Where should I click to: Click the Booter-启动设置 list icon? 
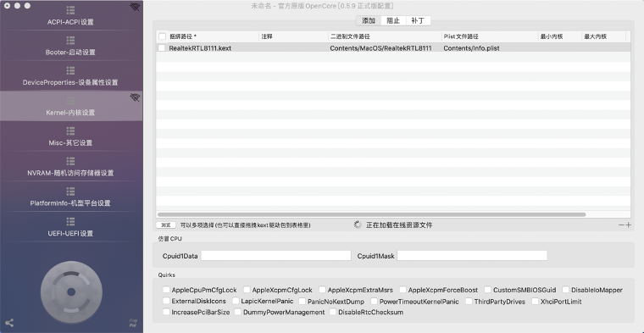pos(70,40)
